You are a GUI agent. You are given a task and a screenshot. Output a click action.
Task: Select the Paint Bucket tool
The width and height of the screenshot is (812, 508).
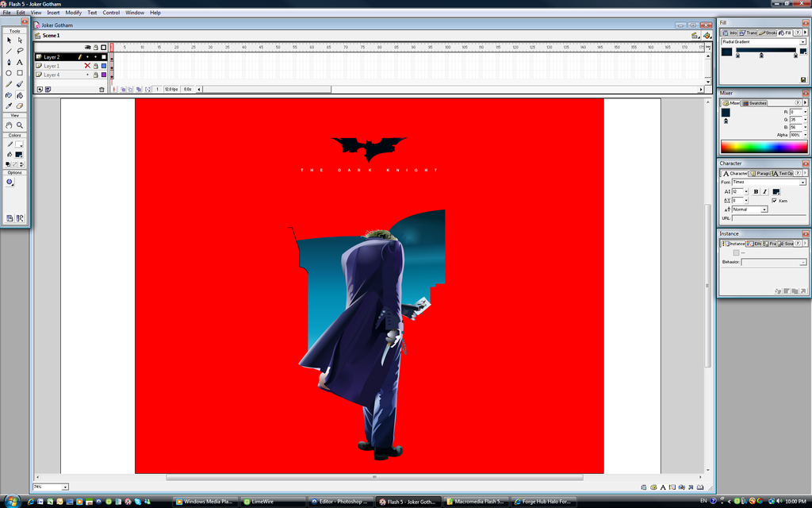[20, 95]
